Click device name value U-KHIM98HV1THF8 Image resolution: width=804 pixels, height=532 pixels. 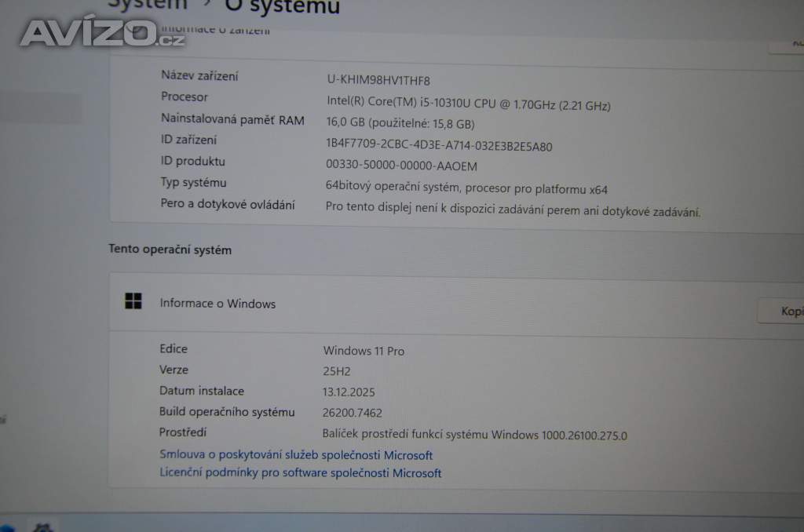coord(378,80)
